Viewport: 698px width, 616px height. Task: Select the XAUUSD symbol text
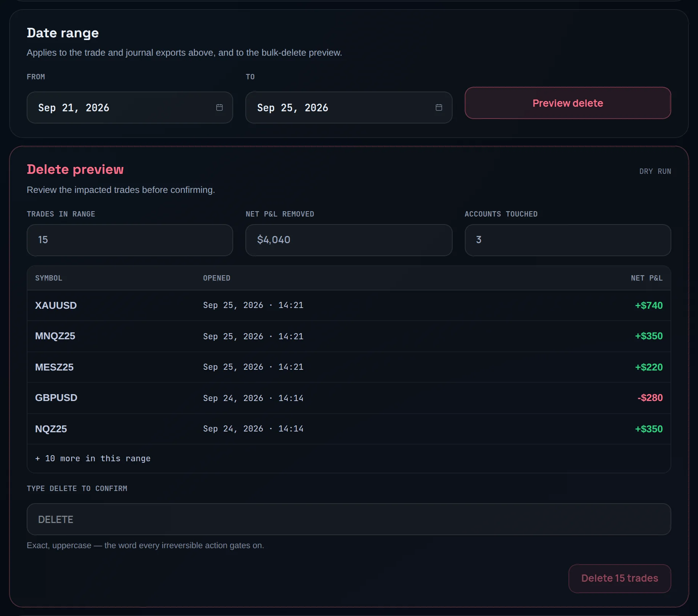coord(56,305)
